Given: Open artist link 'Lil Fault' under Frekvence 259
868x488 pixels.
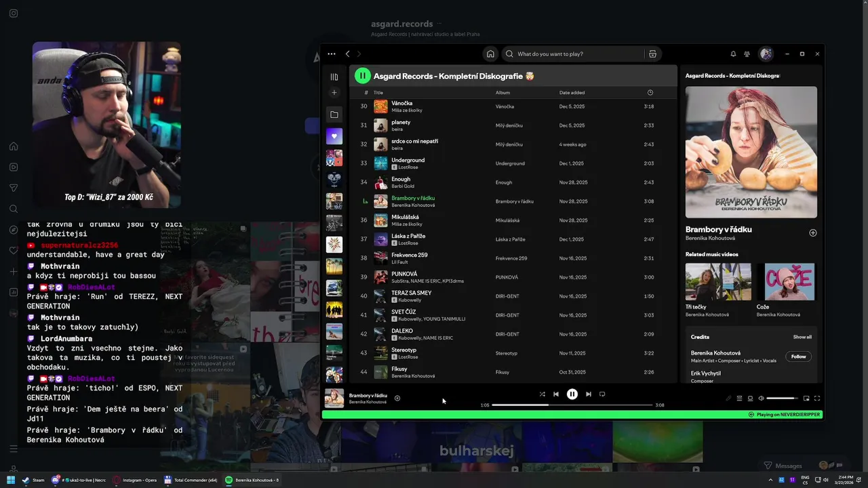Looking at the screenshot, I should tap(399, 262).
